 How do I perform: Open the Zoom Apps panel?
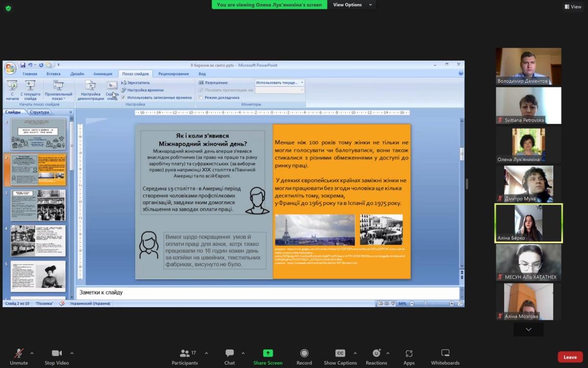(x=409, y=354)
